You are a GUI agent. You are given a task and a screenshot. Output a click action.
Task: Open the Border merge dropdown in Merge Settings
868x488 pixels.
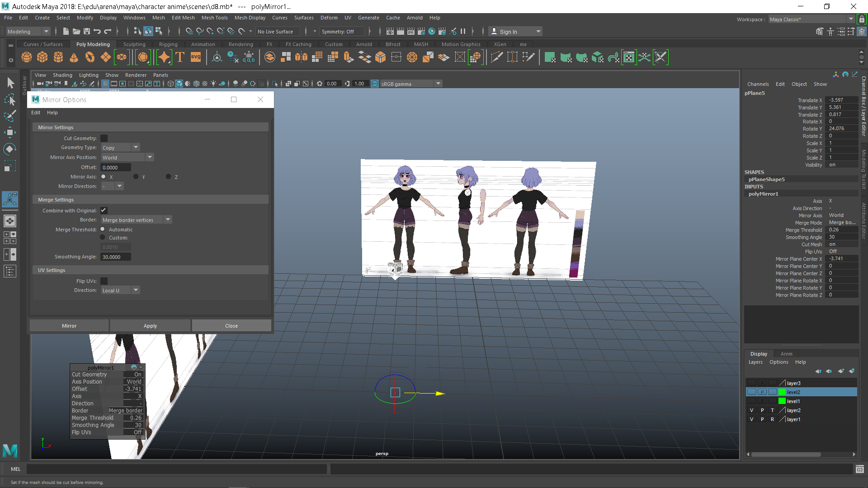click(168, 219)
